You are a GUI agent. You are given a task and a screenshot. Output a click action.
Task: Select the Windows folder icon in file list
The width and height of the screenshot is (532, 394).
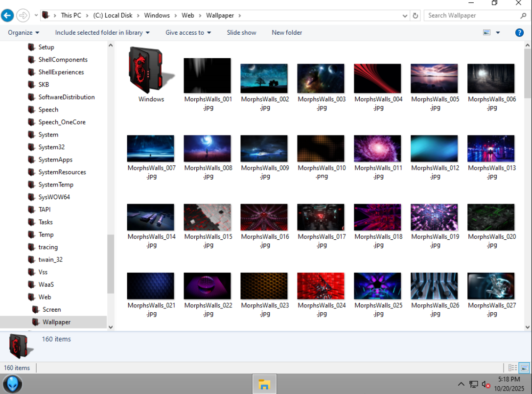point(151,70)
